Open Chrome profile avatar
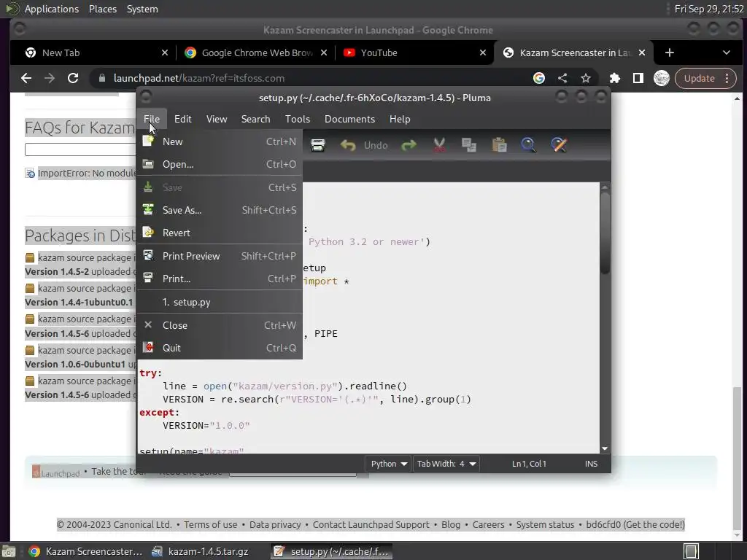Screen dimensions: 747x560 [x=661, y=78]
